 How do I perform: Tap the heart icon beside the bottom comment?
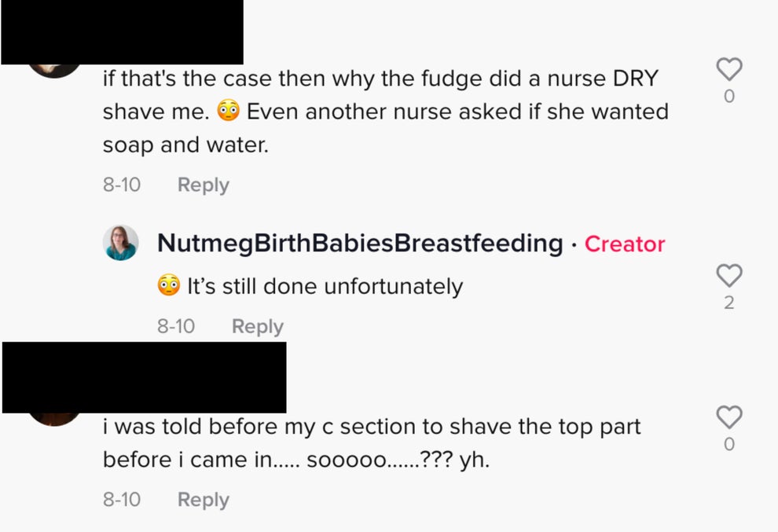point(728,417)
